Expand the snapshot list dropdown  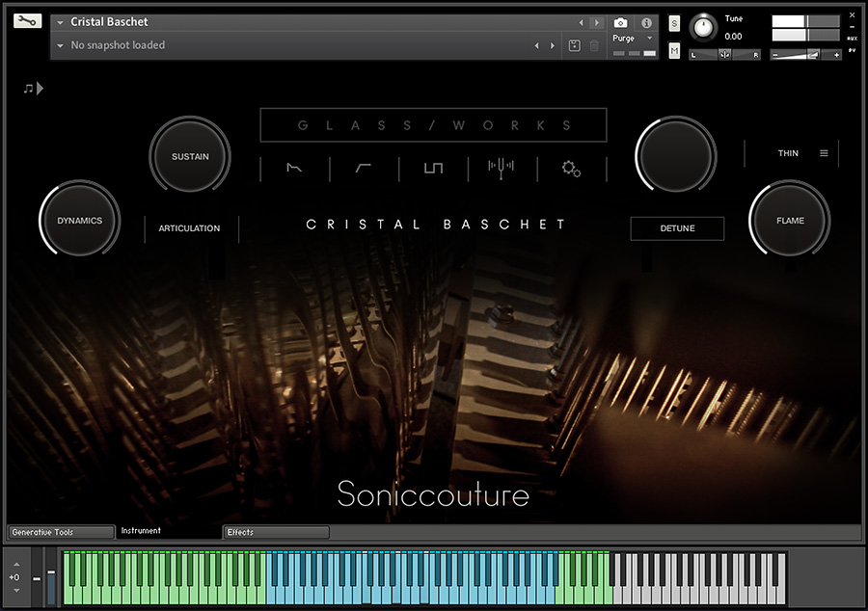click(61, 45)
